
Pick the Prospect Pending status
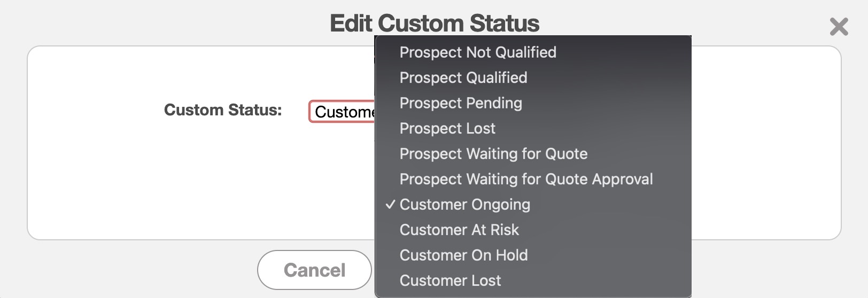click(461, 103)
